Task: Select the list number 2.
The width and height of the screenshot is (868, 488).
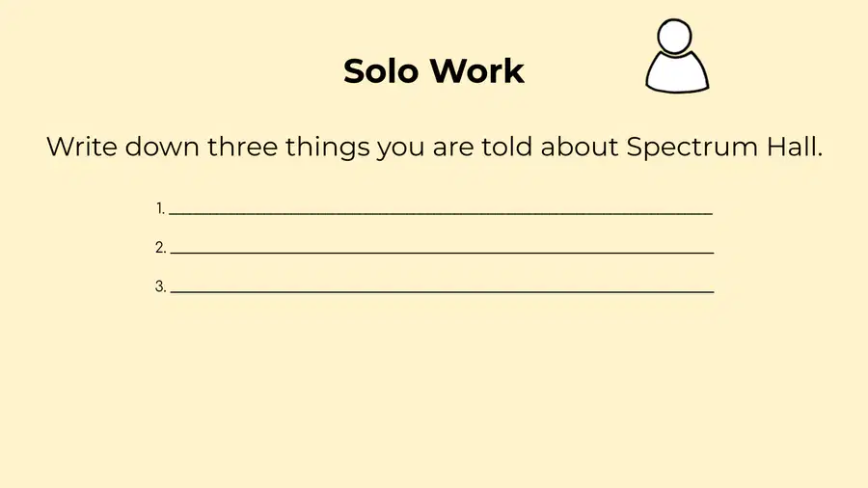Action: [x=160, y=247]
